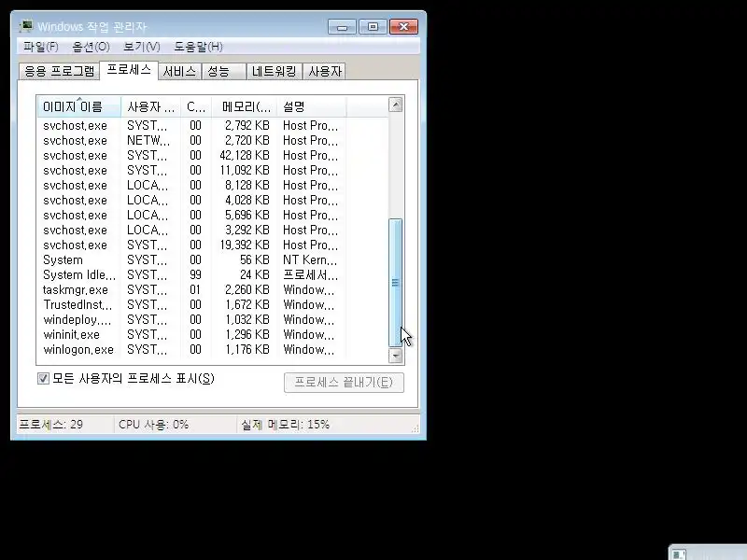Select the svchost.exe row using 8,128 KB
The height and width of the screenshot is (560, 747).
click(191, 185)
